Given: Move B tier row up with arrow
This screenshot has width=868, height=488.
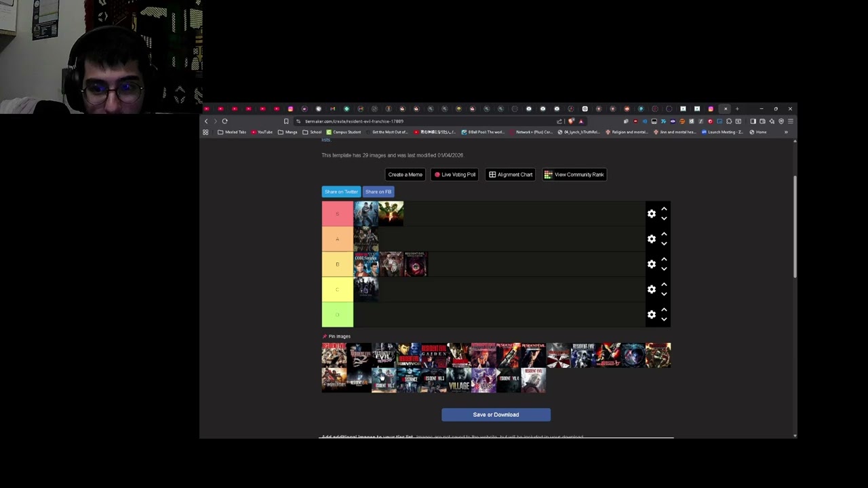Looking at the screenshot, I should click(664, 259).
